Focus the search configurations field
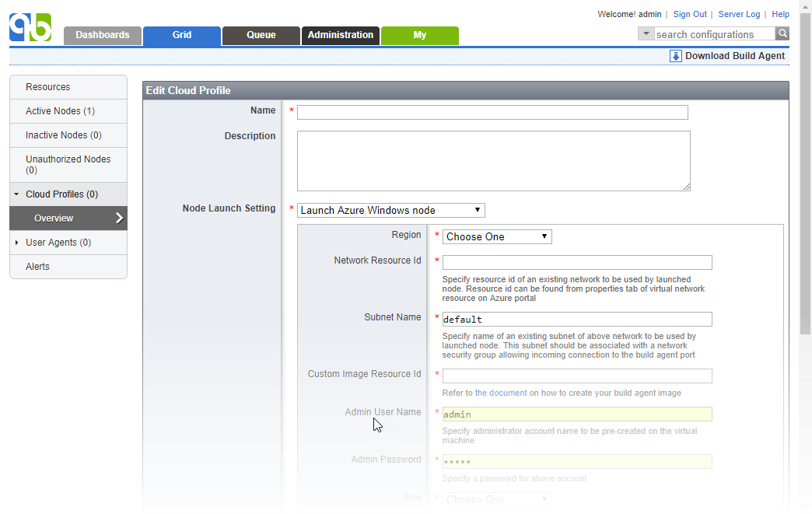 (714, 34)
